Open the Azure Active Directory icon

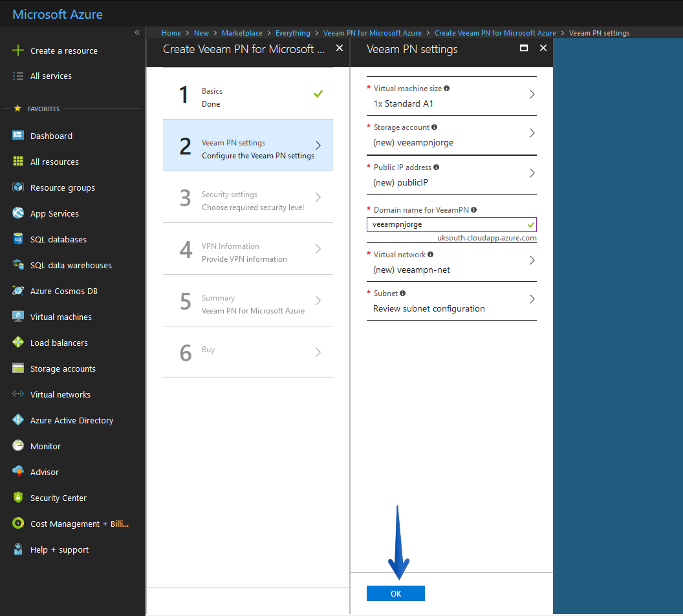pyautogui.click(x=18, y=420)
